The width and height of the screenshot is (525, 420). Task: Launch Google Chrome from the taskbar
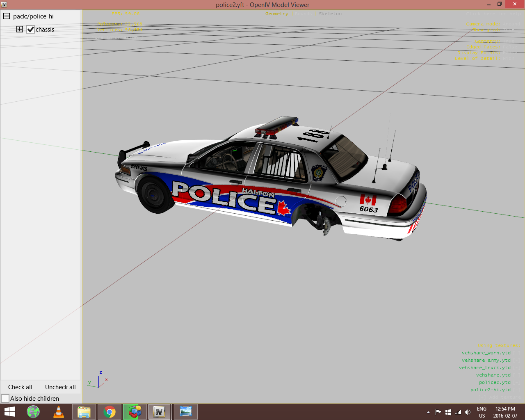point(110,412)
